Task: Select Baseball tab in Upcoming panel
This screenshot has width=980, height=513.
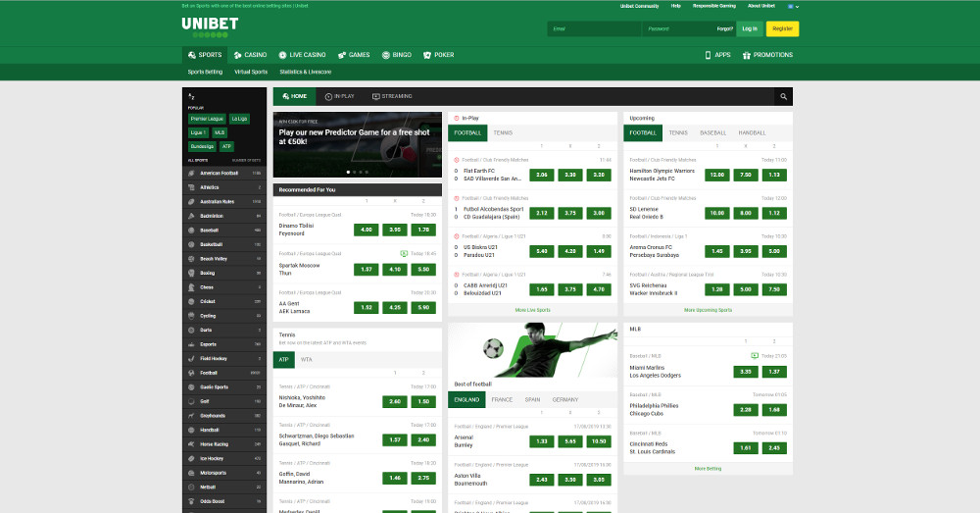Action: coord(712,132)
